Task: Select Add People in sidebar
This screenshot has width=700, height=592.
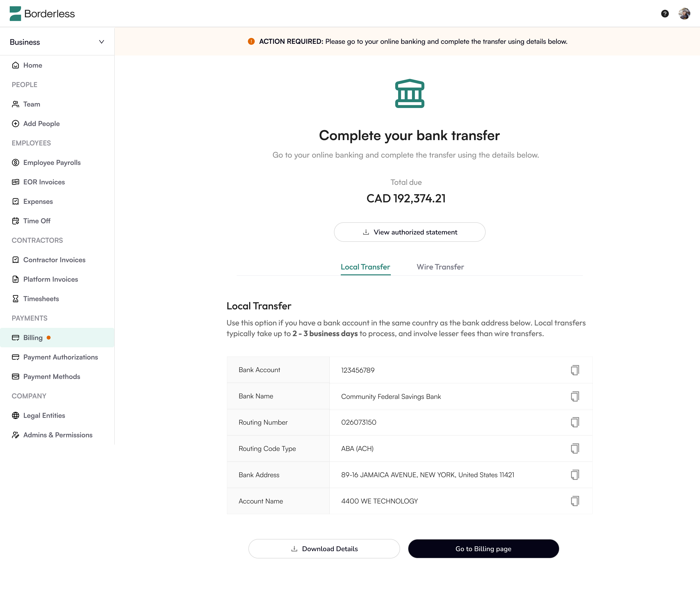Action: pos(41,124)
